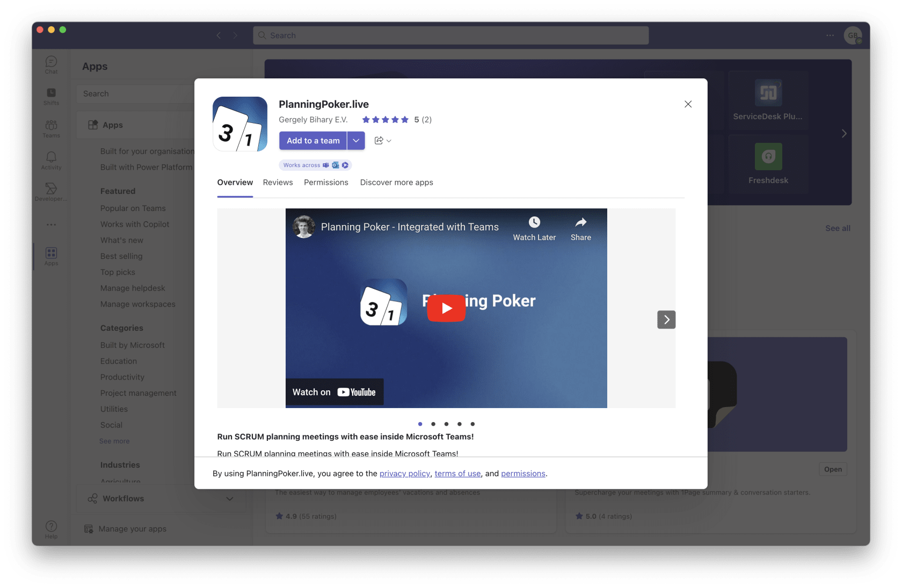This screenshot has width=902, height=588.
Task: Click the forward navigation arrow in title bar
Action: click(x=235, y=35)
